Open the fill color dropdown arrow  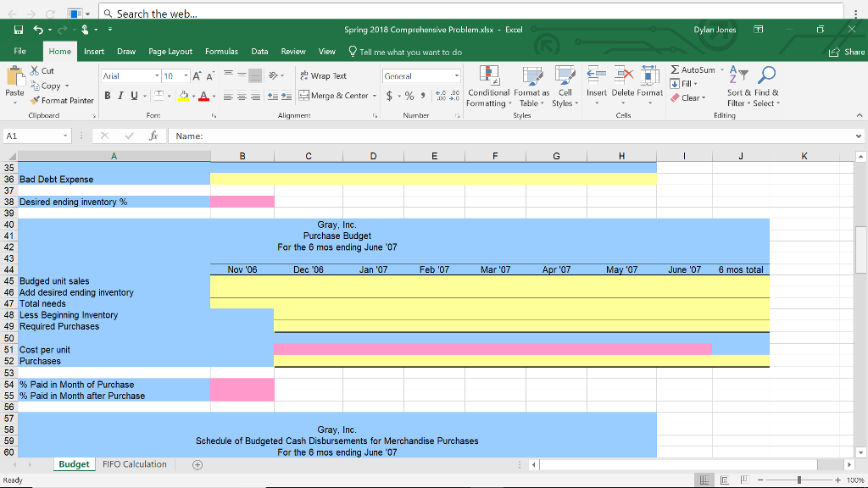point(193,97)
